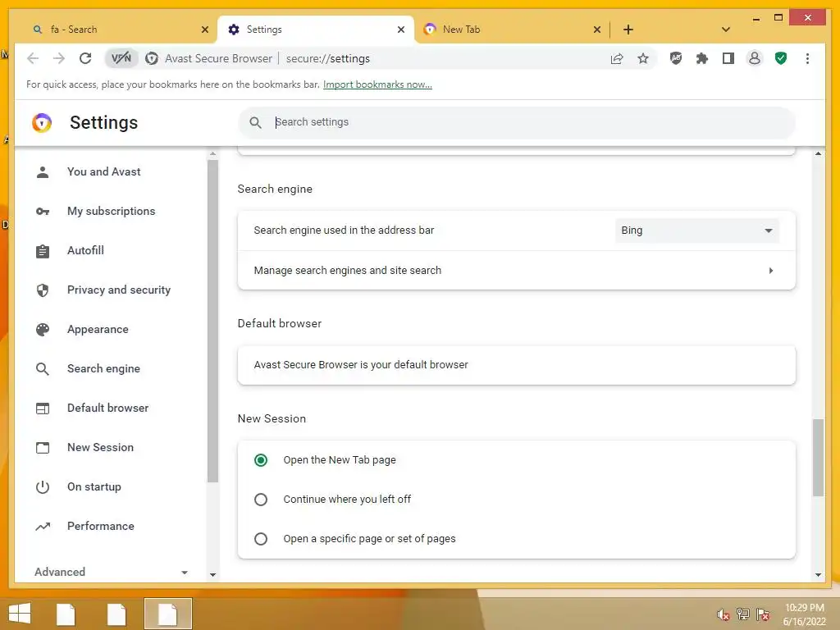
Task: Click the second taskbar document icon
Action: click(116, 614)
